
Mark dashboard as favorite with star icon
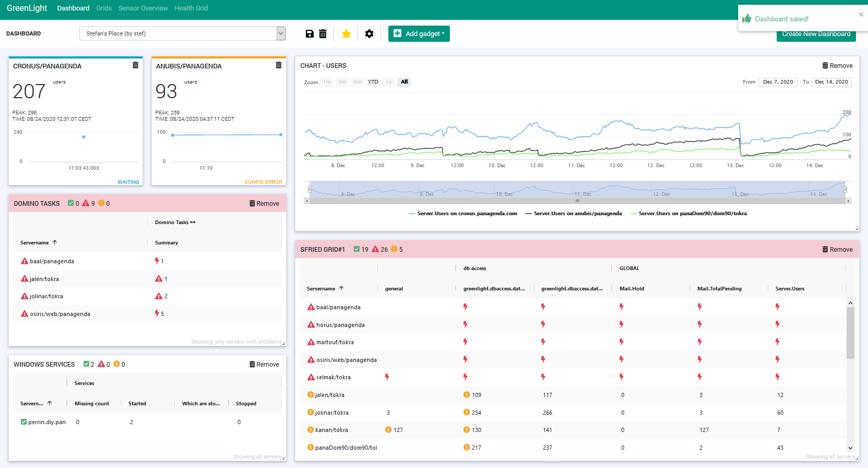click(346, 34)
